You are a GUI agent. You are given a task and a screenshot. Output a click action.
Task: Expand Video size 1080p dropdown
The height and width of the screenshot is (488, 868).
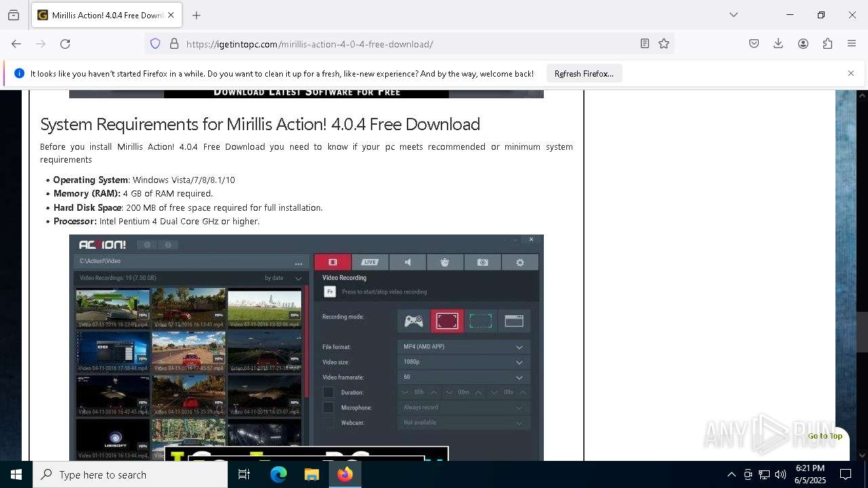pyautogui.click(x=464, y=362)
